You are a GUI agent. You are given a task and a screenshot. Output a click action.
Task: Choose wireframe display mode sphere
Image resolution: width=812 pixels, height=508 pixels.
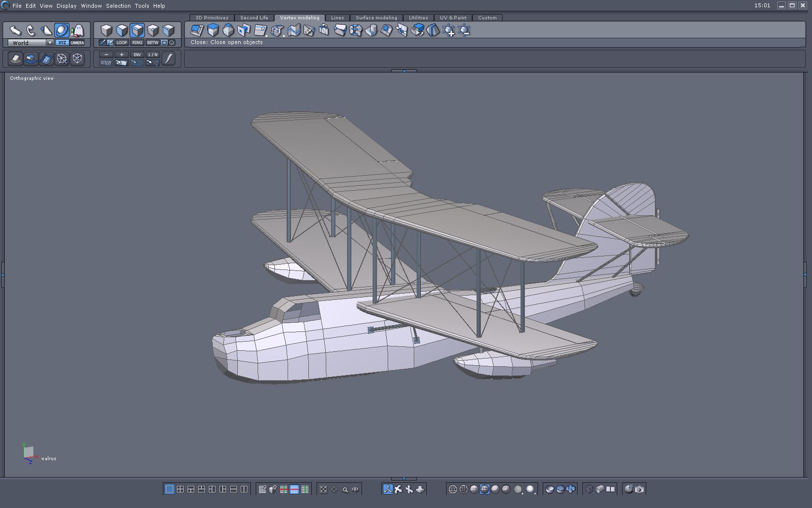[x=453, y=489]
